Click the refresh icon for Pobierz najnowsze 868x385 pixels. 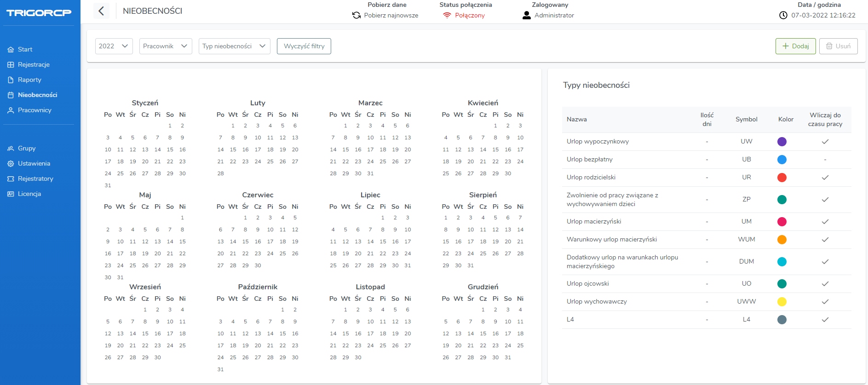pyautogui.click(x=356, y=15)
